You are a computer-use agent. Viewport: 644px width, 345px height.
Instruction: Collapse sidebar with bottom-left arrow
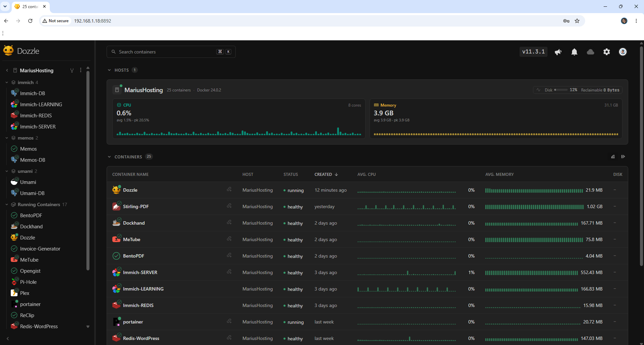(7, 339)
